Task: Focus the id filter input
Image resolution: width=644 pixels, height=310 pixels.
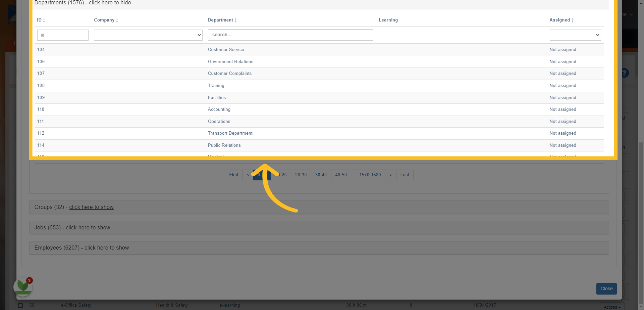Action: pos(63,35)
